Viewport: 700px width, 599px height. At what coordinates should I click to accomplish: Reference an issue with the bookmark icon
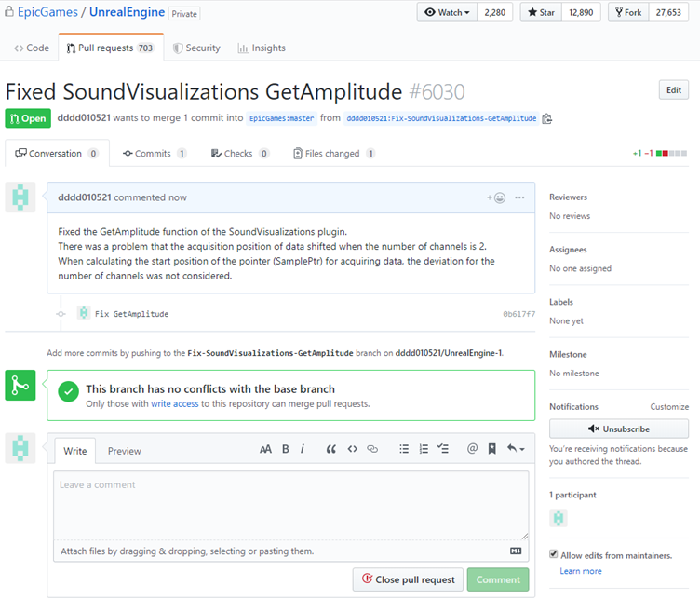click(x=492, y=449)
